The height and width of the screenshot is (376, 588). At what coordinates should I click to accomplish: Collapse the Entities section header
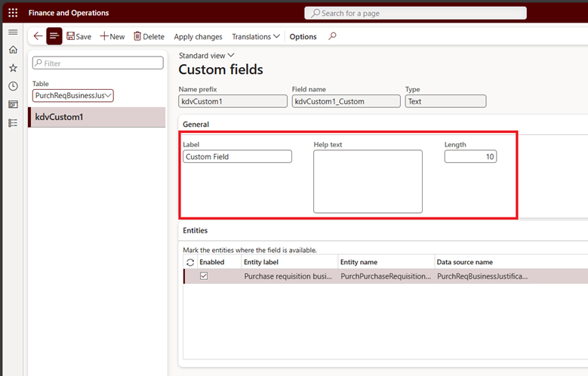[195, 230]
